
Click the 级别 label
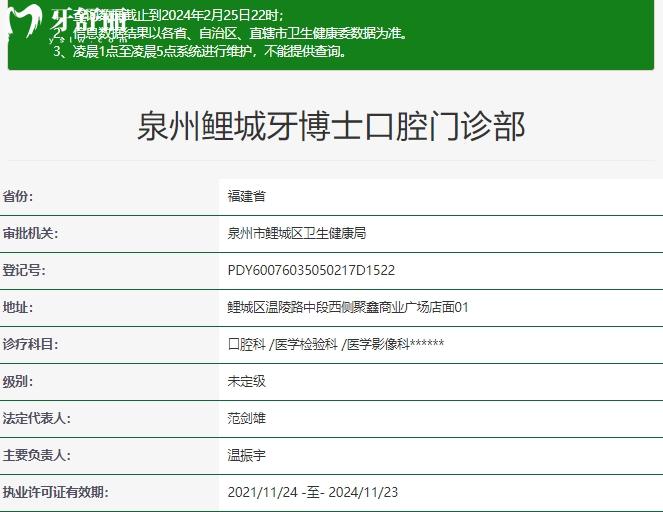pos(18,381)
